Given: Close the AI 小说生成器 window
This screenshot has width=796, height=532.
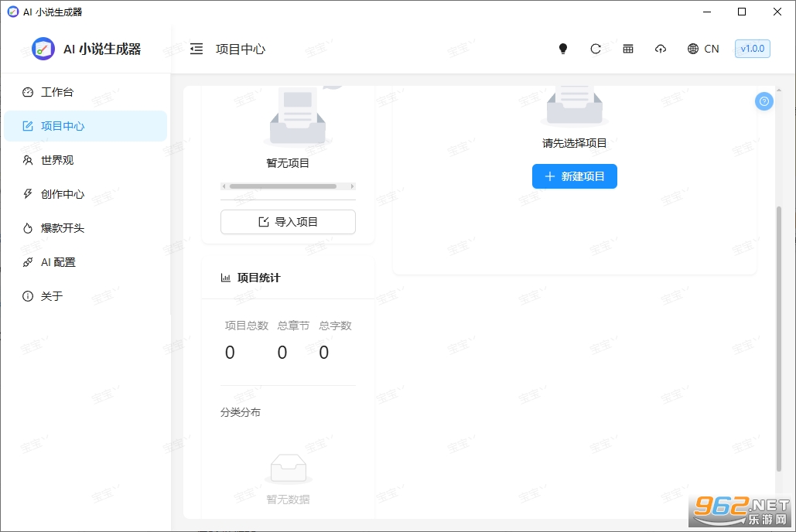Looking at the screenshot, I should click(777, 12).
